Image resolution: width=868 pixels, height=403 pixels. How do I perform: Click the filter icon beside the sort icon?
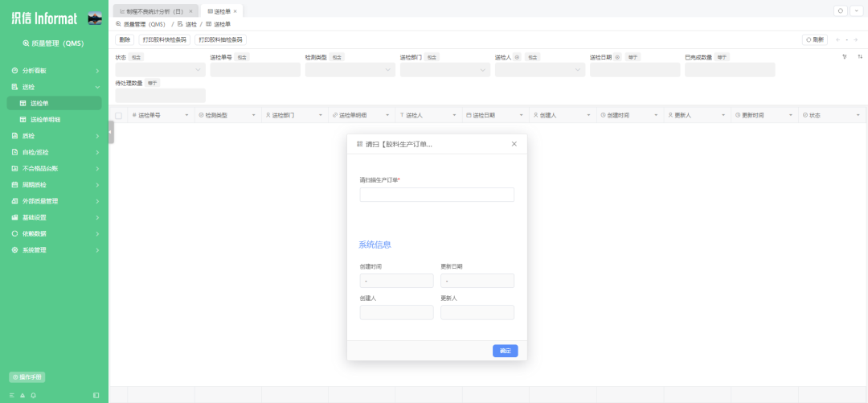pyautogui.click(x=844, y=56)
